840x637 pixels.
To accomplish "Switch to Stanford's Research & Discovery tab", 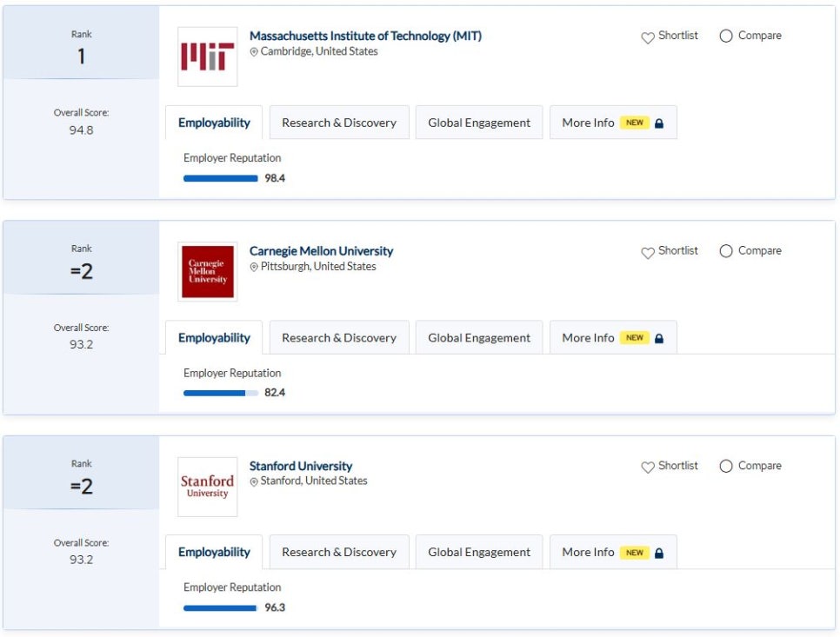I will coord(339,552).
